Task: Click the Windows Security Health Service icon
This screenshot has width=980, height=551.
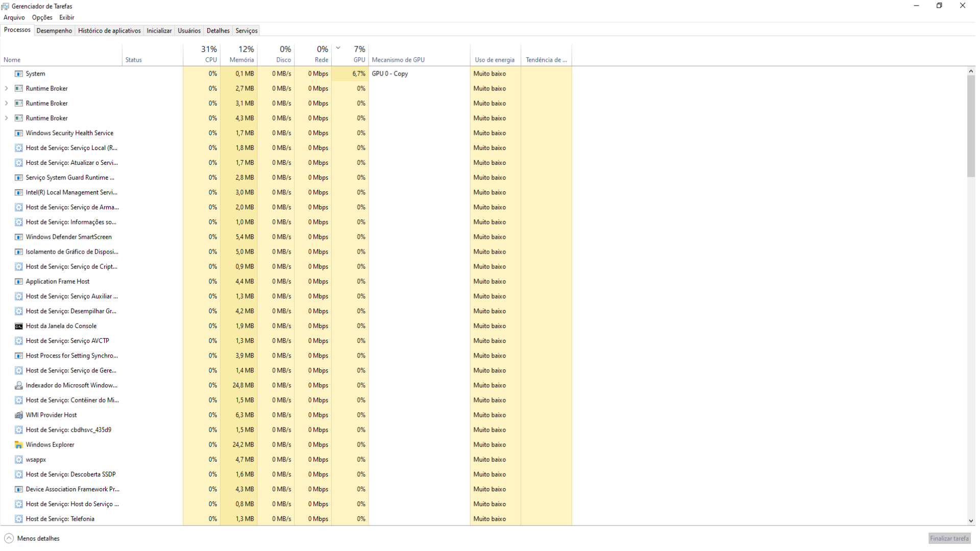Action: (x=19, y=133)
